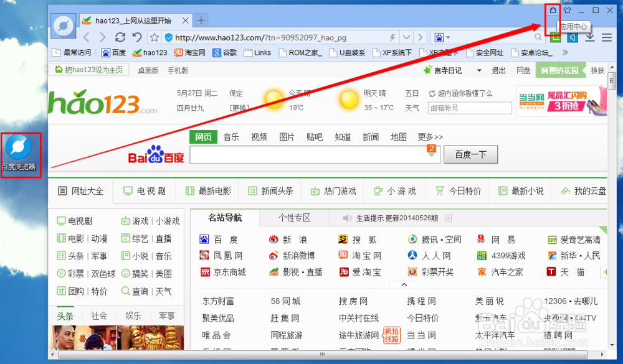The width and height of the screenshot is (623, 364).
Task: Click the Baidu browser logo button
Action: point(63,26)
